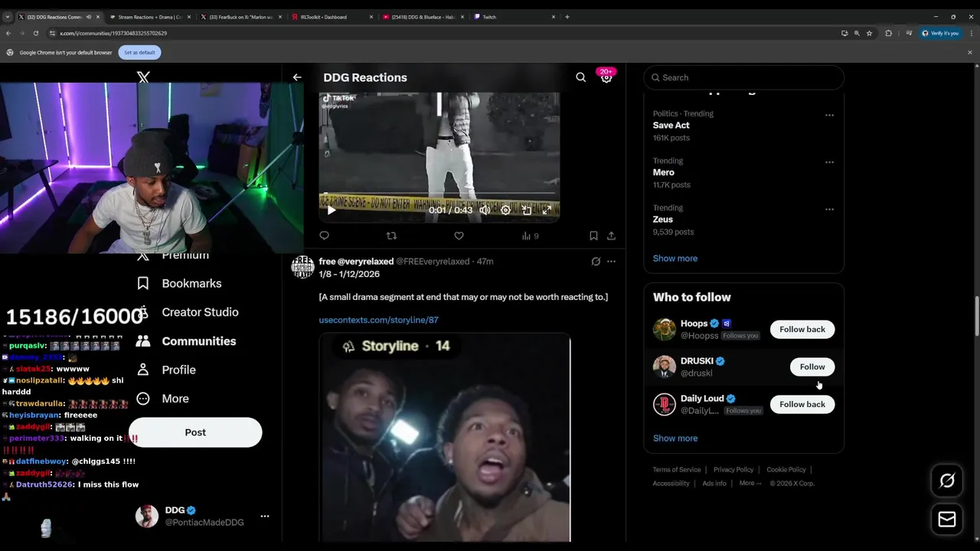The height and width of the screenshot is (551, 980).
Task: Open the Storyline 14 video thumbnail
Action: 445,438
